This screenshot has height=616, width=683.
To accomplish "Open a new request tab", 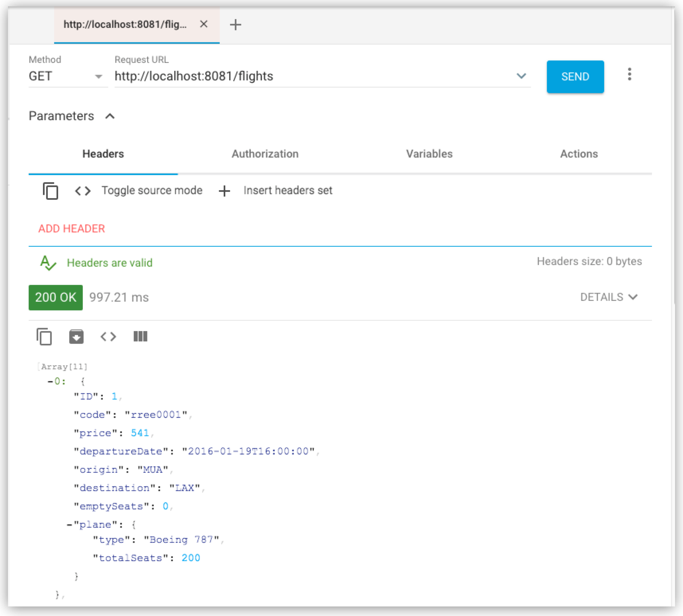I will (236, 25).
